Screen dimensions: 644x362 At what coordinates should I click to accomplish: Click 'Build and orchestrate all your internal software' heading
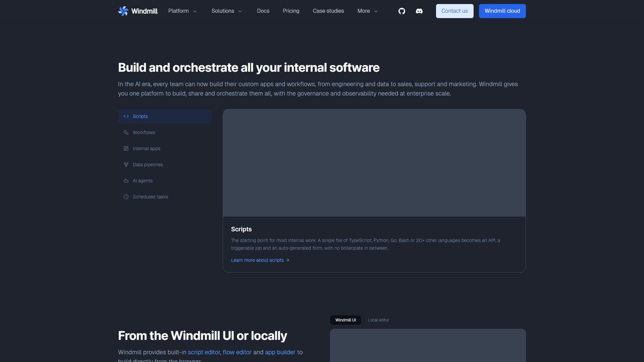(x=249, y=67)
